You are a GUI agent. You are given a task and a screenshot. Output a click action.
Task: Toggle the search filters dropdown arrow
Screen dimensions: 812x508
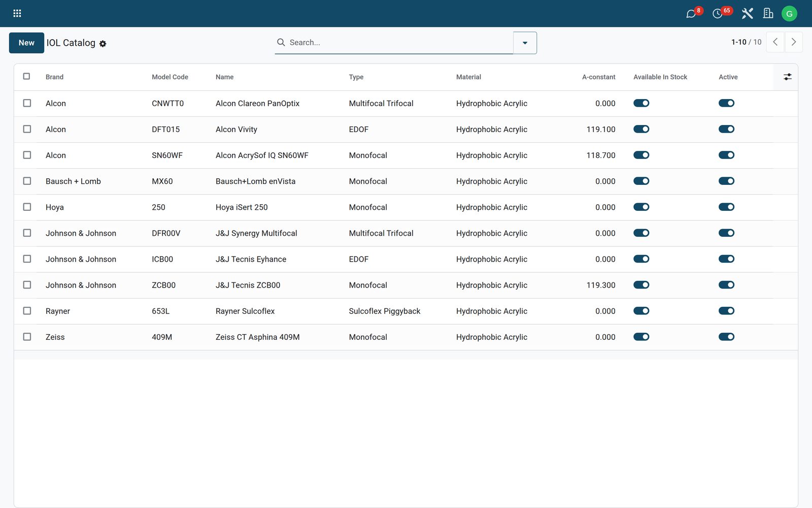525,43
